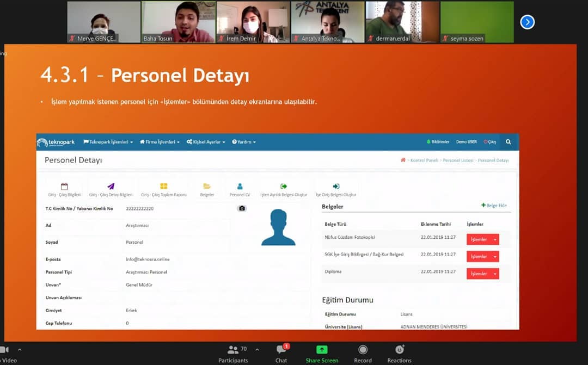Expand İşlemler dropdown for Nüfus Cüzdanı Fotokopisi

click(482, 239)
